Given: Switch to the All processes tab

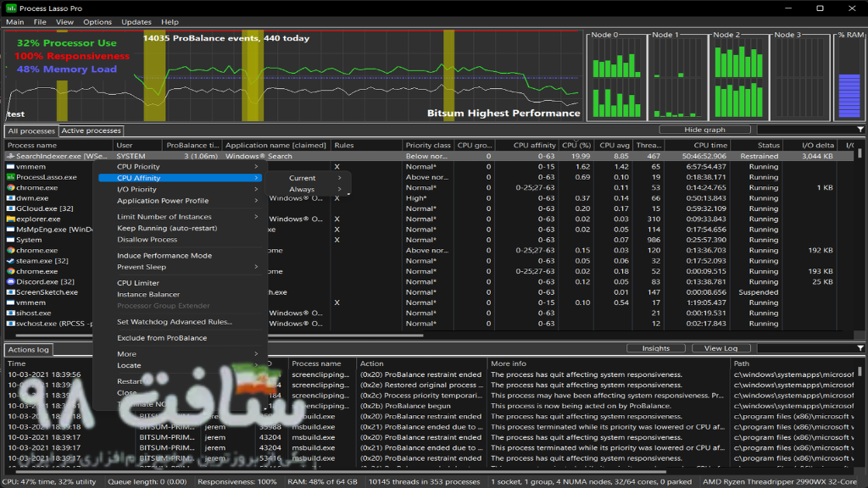Looking at the screenshot, I should coord(31,131).
